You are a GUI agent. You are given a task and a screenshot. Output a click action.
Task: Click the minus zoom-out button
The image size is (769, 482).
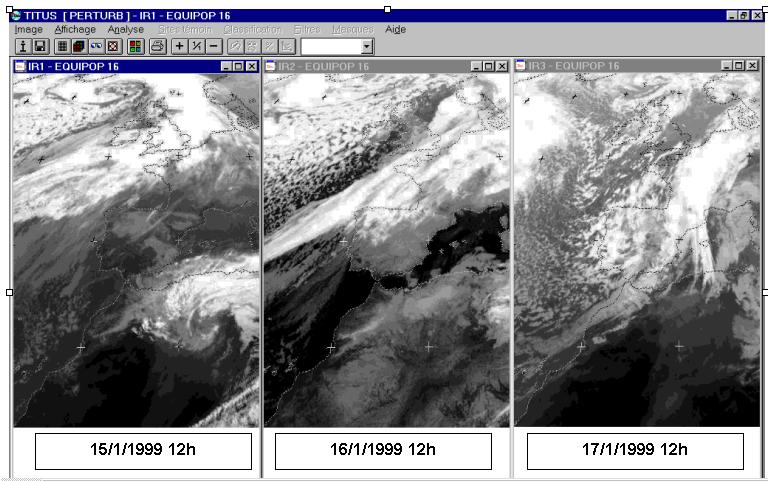point(214,46)
